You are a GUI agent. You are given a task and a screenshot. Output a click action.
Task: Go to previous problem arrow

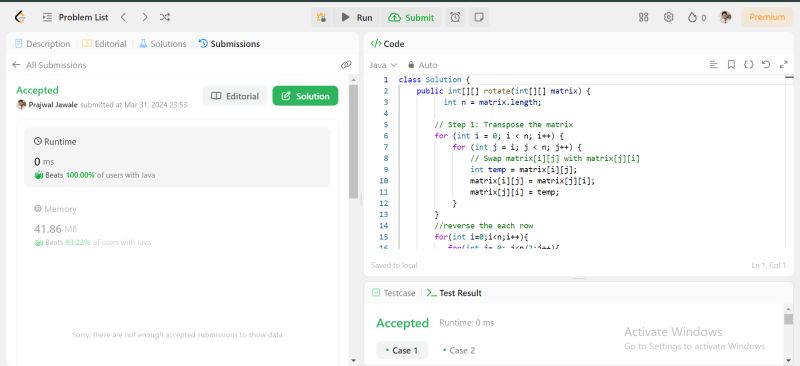(x=123, y=17)
